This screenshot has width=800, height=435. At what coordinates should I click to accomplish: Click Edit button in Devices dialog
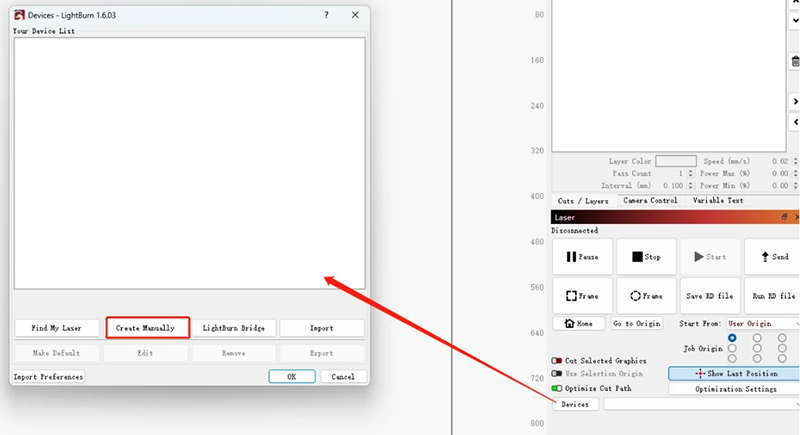[145, 353]
